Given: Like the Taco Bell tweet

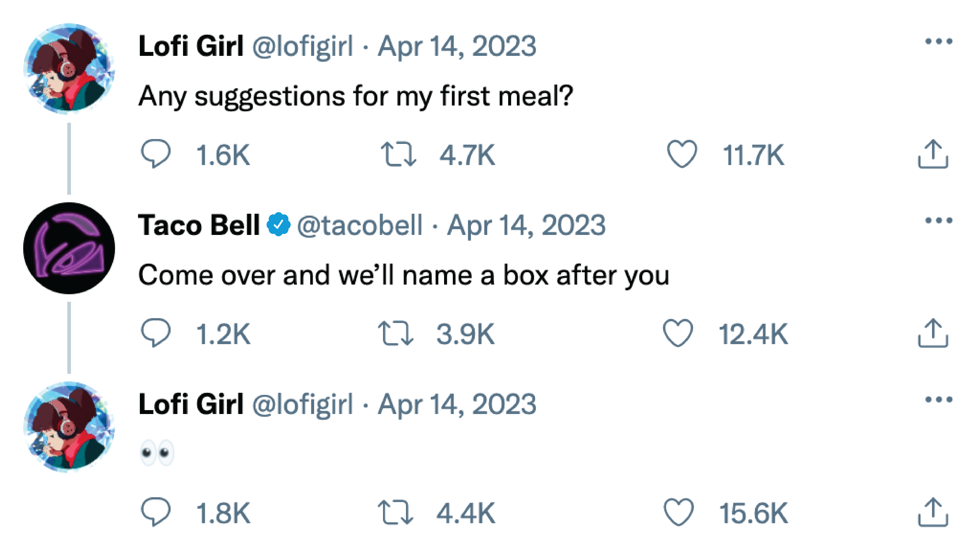Looking at the screenshot, I should click(678, 333).
